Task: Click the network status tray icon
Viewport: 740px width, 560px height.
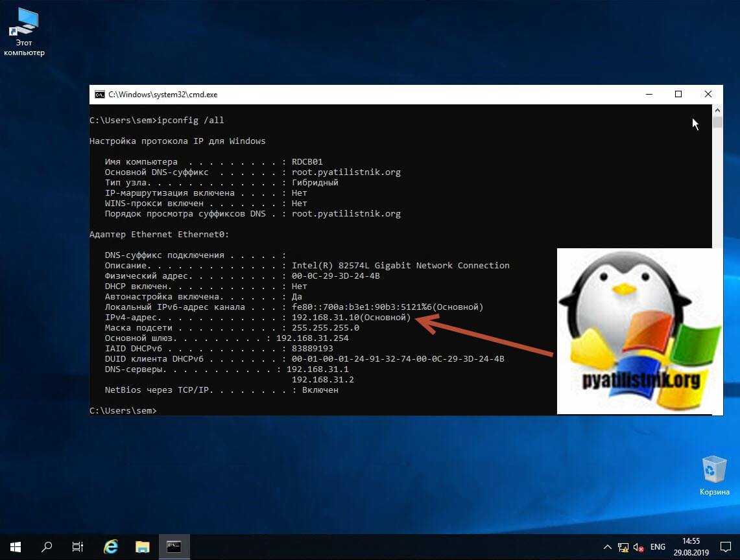Action: [x=623, y=547]
